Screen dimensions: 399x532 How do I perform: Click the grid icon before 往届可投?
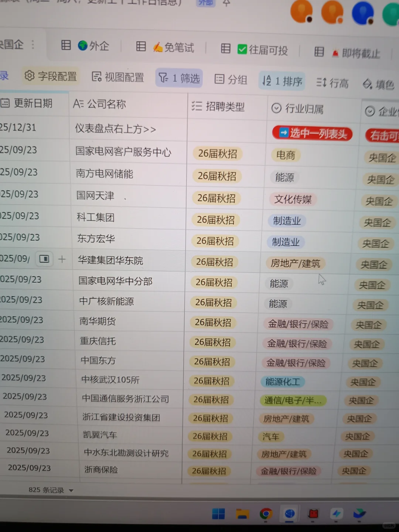coord(225,48)
